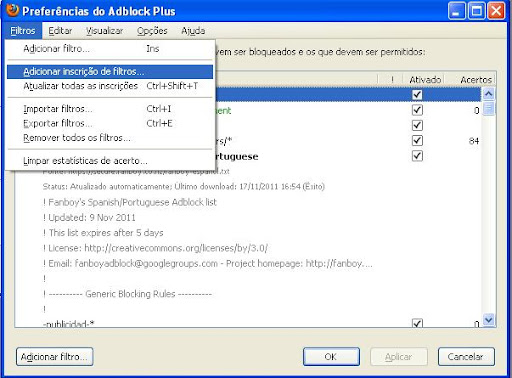Click the filter list scrollbar thumb
The width and height of the screenshot is (512, 378).
489,108
